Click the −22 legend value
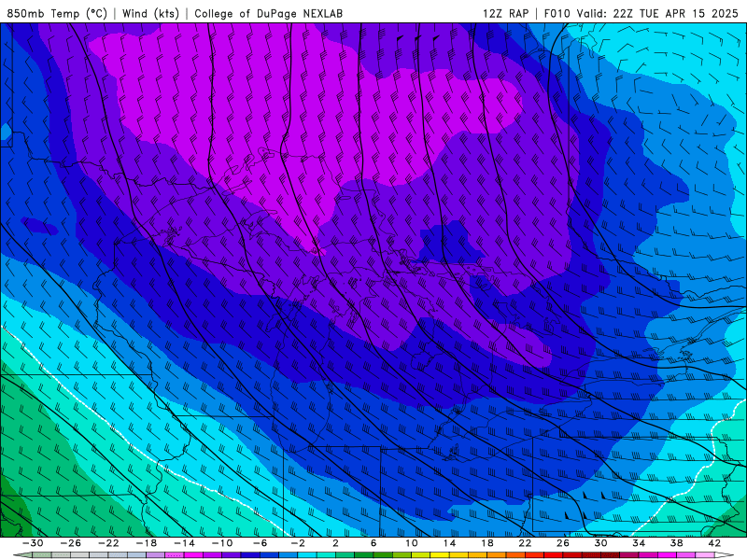 tap(108, 543)
